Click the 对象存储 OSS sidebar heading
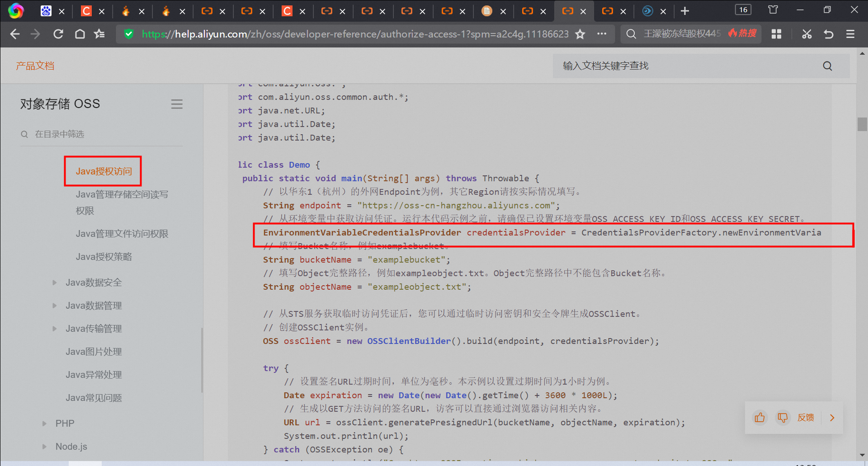Viewport: 868px width, 466px height. [x=60, y=104]
